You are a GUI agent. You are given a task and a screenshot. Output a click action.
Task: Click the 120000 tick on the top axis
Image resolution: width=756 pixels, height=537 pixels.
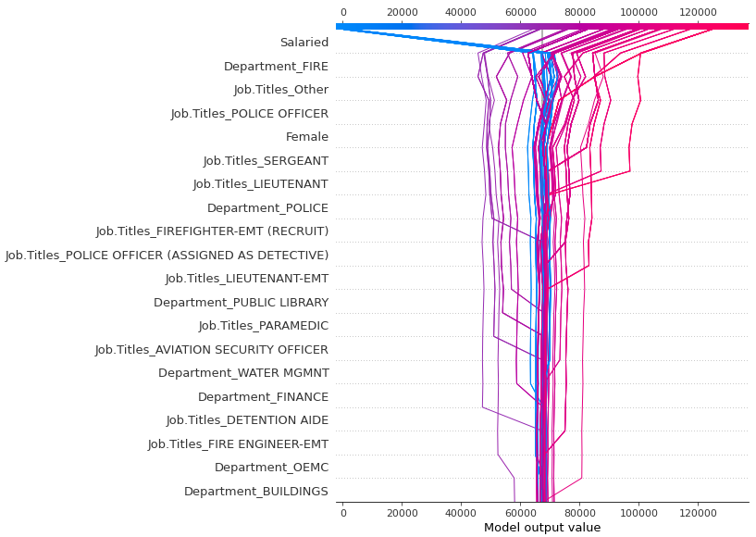point(698,12)
